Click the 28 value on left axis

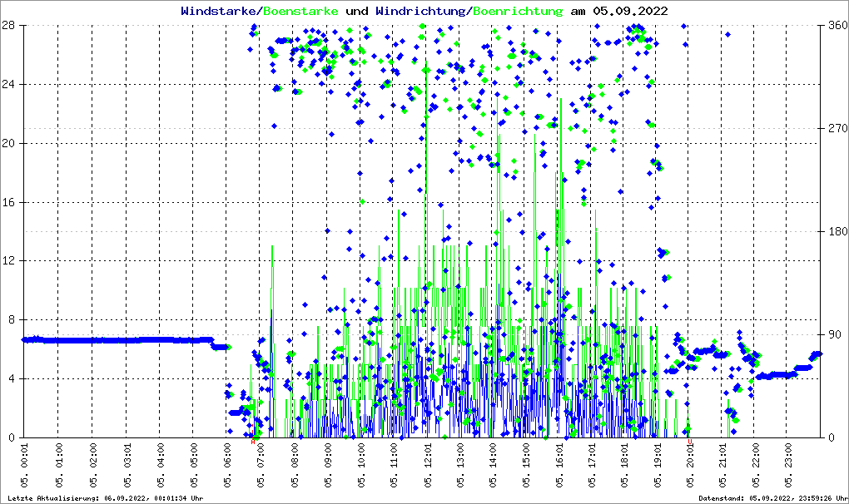pyautogui.click(x=9, y=26)
